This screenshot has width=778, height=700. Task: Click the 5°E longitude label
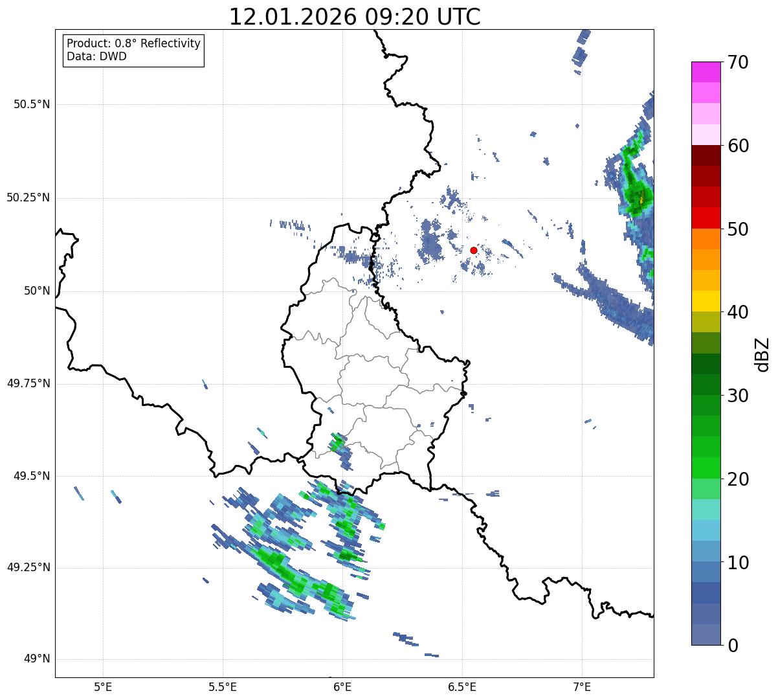103,686
